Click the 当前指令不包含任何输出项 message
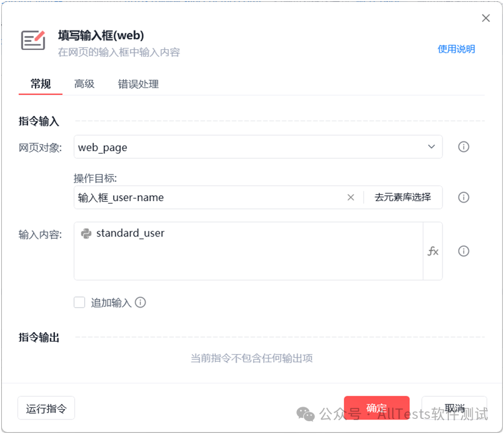Screen dimensions: 504x434 point(252,358)
